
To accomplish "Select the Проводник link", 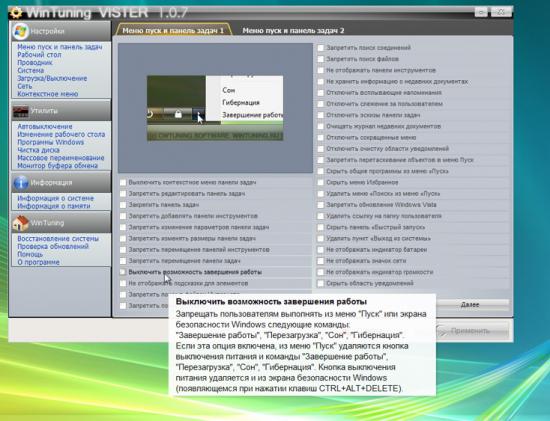I will tap(35, 62).
